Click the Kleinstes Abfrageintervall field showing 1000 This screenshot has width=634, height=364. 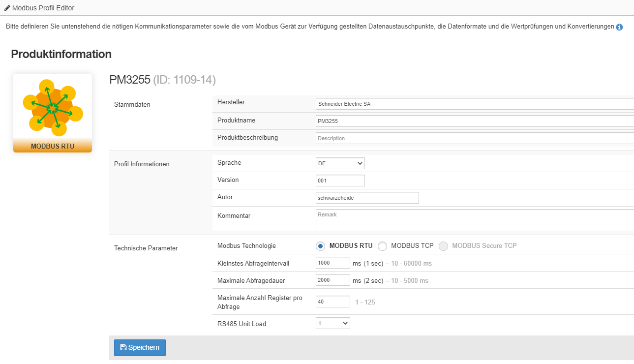333,263
